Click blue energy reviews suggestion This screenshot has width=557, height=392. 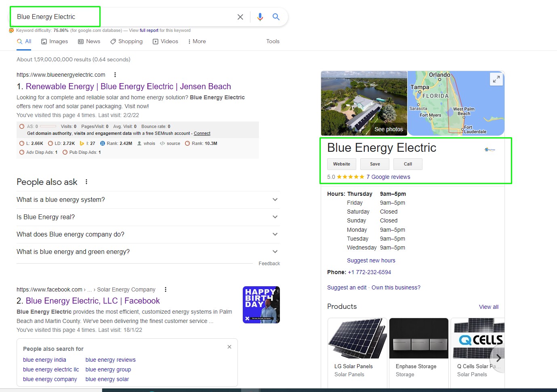[111, 360]
